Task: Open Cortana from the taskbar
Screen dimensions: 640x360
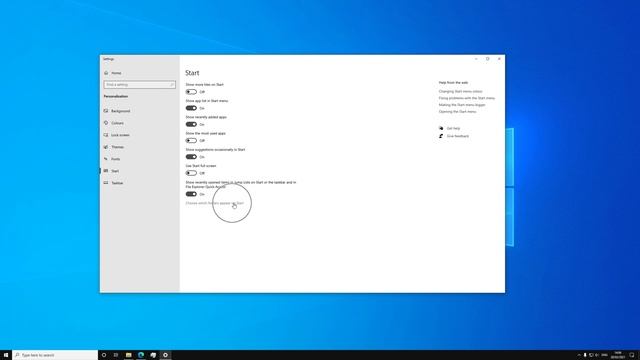Action: (104, 355)
